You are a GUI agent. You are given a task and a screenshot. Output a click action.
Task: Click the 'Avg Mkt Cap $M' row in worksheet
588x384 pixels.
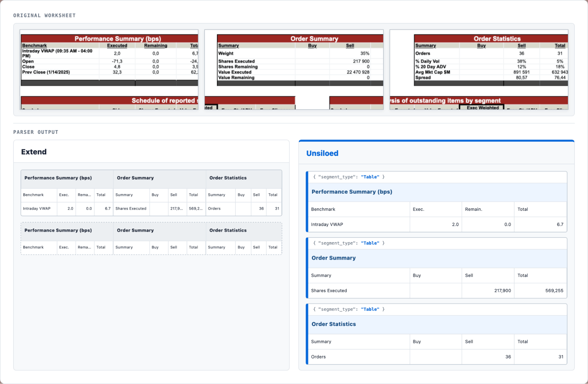pyautogui.click(x=491, y=72)
